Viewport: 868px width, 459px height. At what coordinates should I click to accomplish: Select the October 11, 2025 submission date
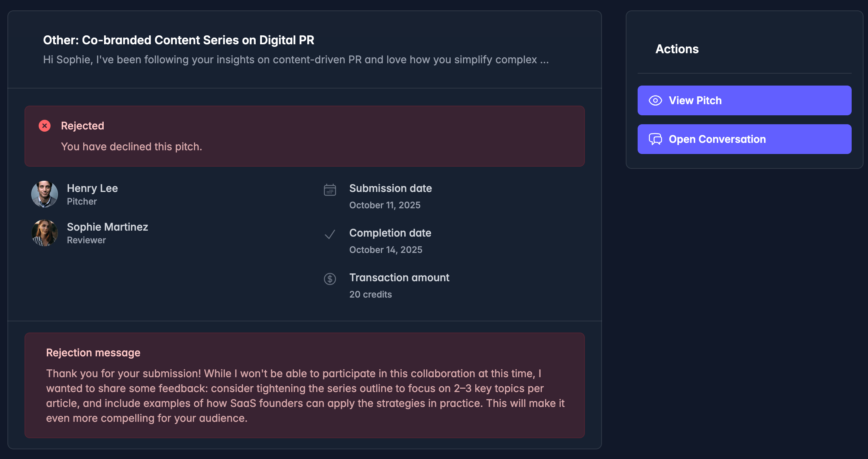(385, 205)
